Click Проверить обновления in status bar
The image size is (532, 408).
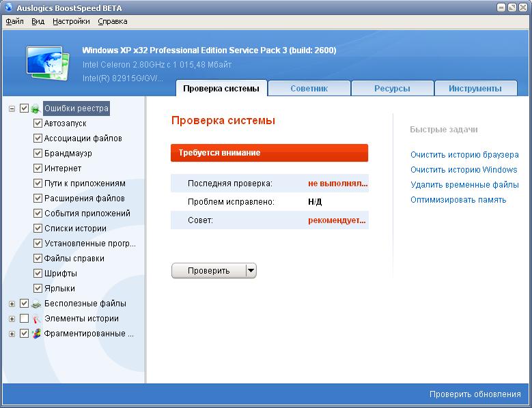[x=475, y=394]
